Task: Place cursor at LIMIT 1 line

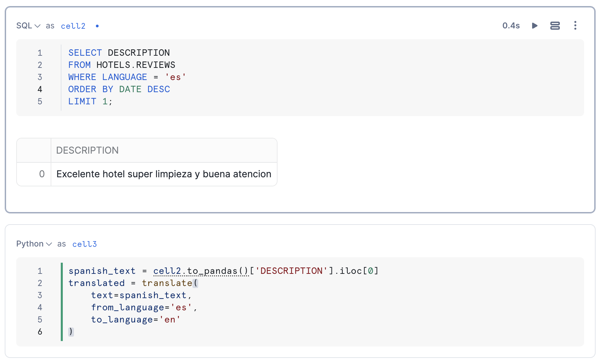Action: 90,101
